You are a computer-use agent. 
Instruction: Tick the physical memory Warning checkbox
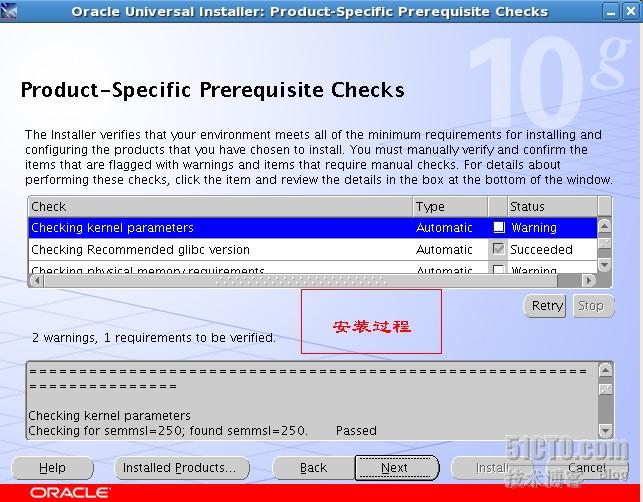[x=498, y=269]
